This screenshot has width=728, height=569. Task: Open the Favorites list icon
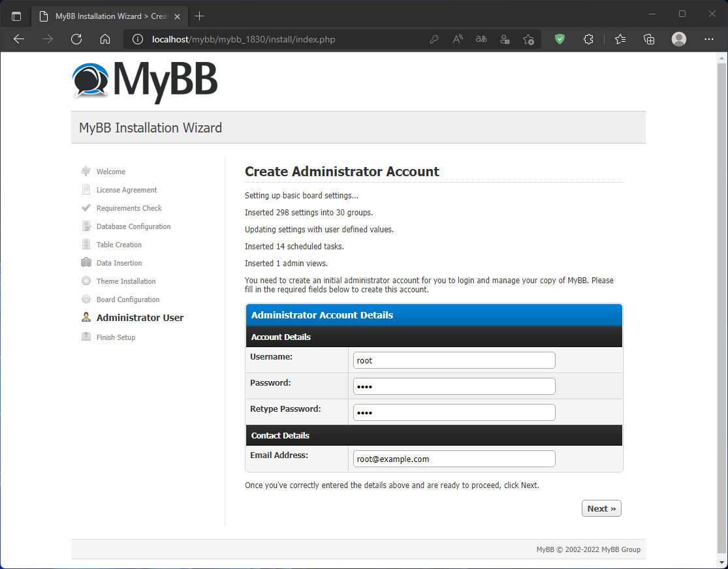coord(620,39)
